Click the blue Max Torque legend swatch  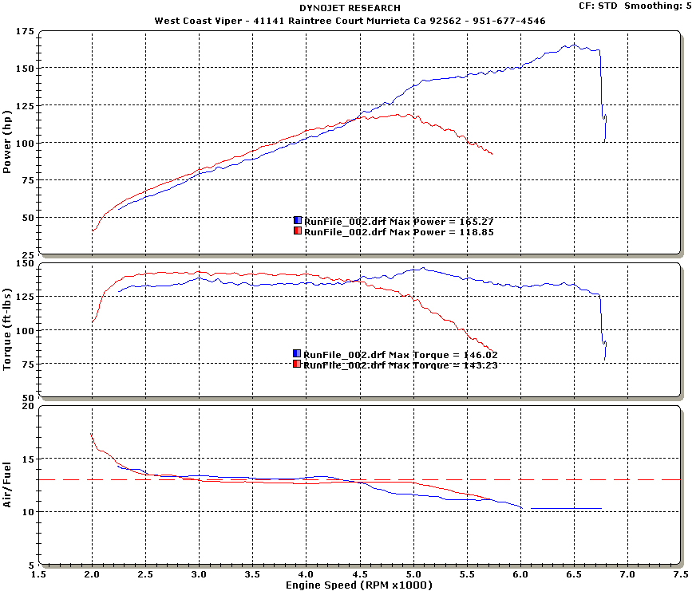pyautogui.click(x=297, y=353)
